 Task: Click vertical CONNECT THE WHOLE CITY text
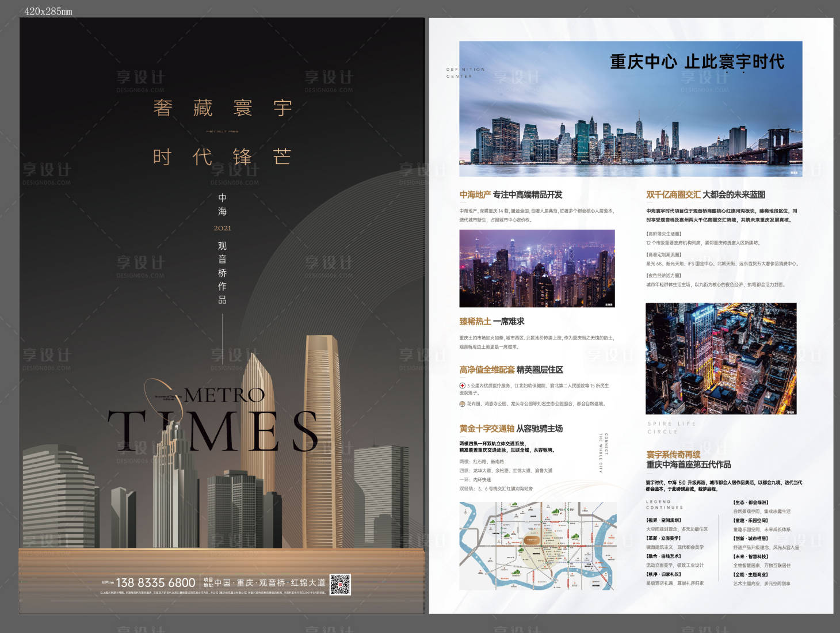pyautogui.click(x=603, y=453)
